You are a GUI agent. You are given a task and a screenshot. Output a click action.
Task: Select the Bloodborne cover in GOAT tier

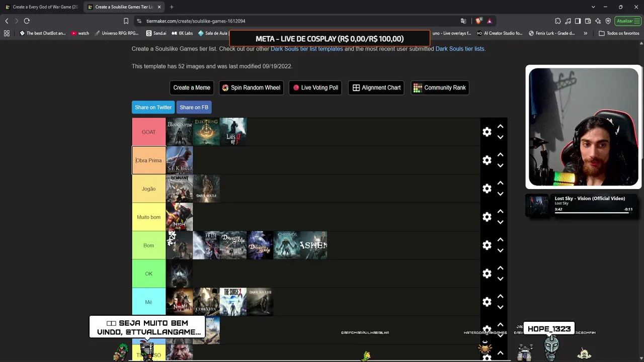tap(180, 132)
